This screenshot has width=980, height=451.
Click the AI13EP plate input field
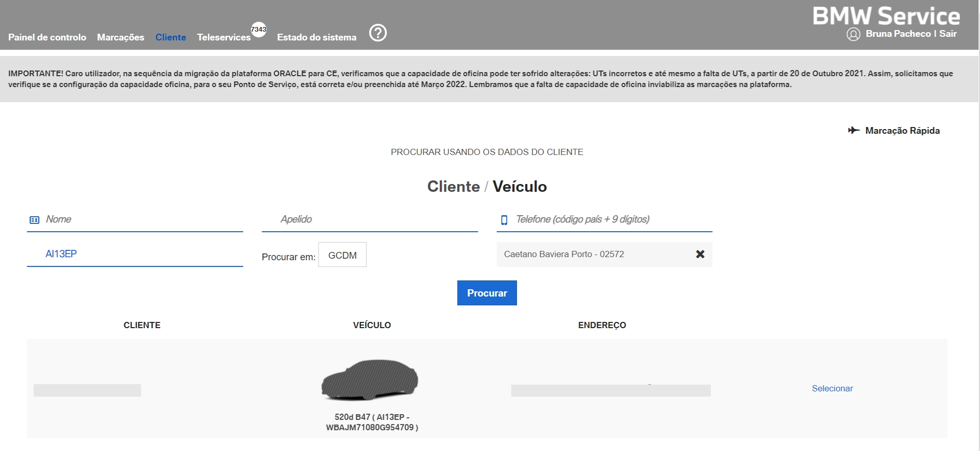click(135, 254)
